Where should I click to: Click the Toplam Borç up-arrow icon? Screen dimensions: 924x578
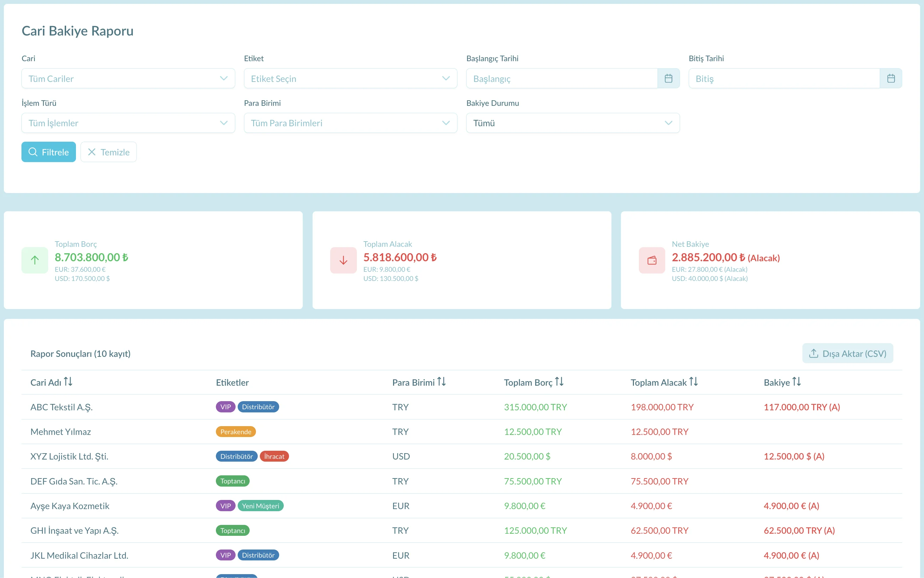(35, 260)
